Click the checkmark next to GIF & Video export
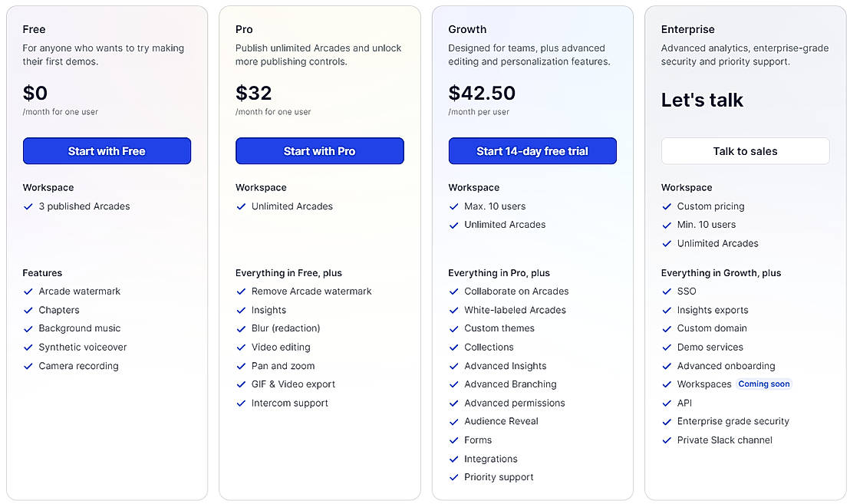 tap(241, 384)
